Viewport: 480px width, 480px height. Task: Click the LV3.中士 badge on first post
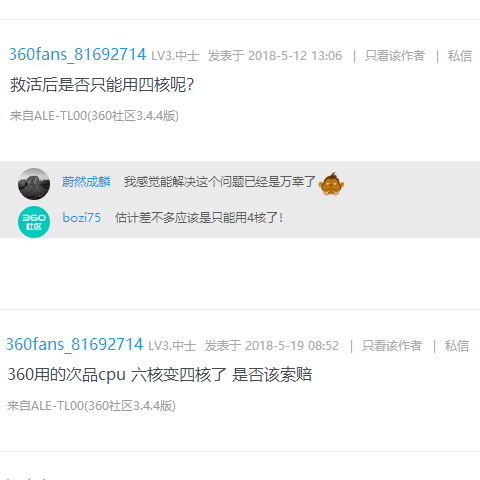click(175, 56)
